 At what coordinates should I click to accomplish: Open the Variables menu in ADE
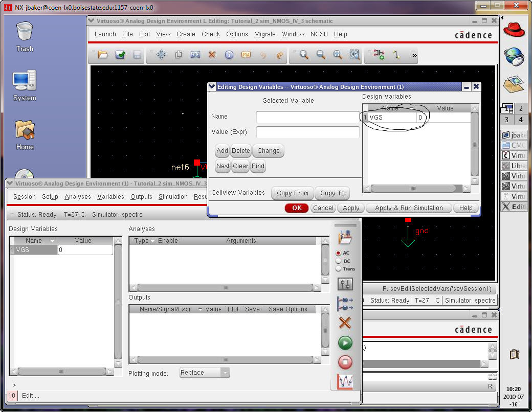click(110, 197)
